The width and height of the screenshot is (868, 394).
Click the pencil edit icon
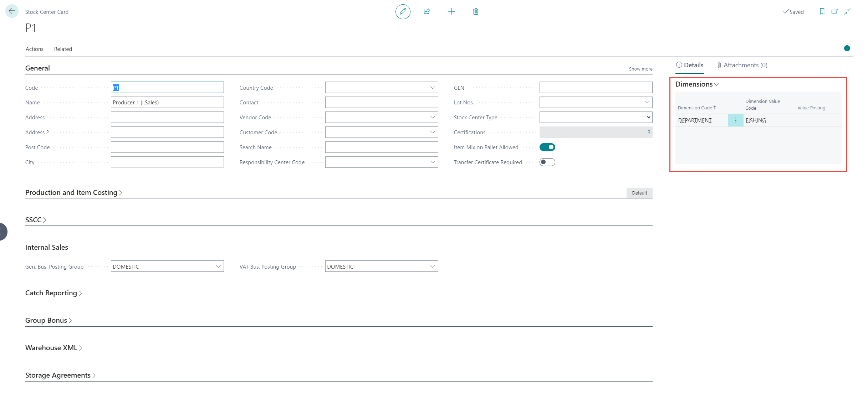(x=403, y=11)
